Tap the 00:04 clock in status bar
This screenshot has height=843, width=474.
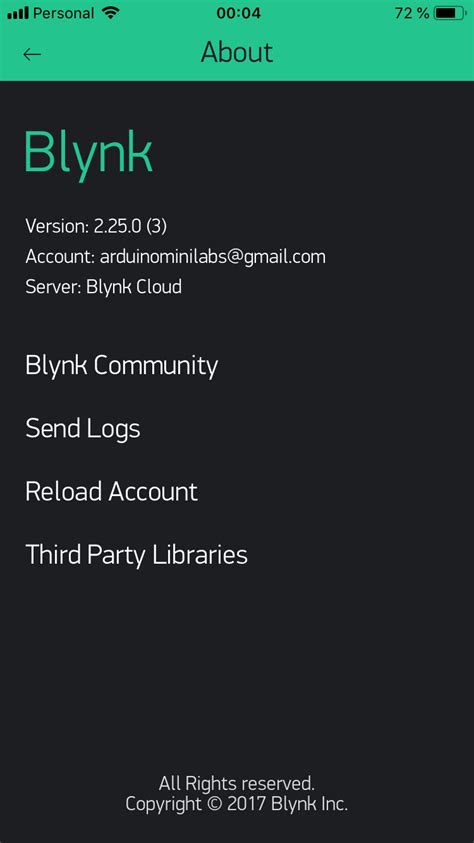tap(238, 13)
